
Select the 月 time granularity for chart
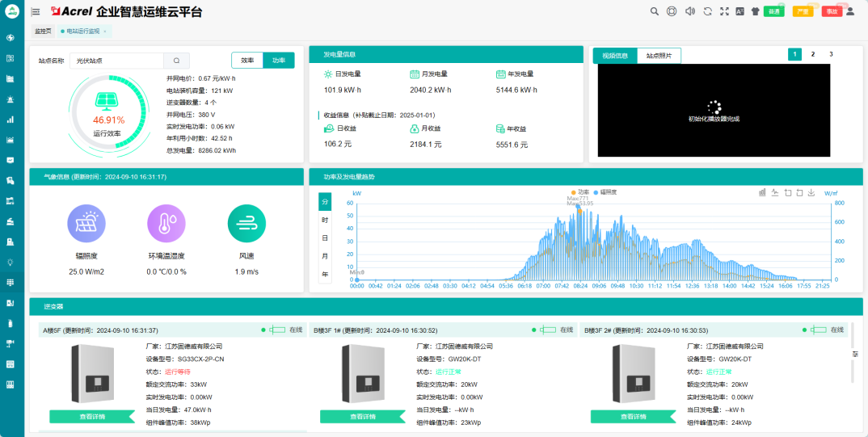pos(325,256)
